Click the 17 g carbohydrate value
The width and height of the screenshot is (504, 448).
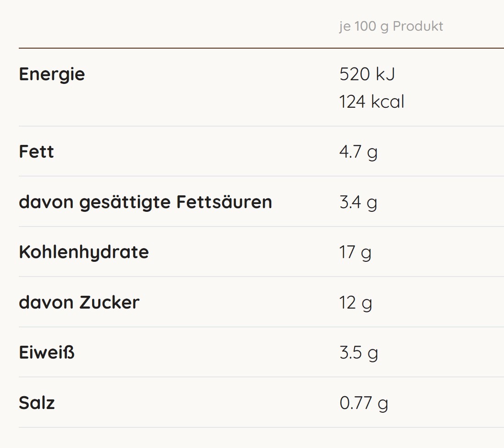[355, 252]
